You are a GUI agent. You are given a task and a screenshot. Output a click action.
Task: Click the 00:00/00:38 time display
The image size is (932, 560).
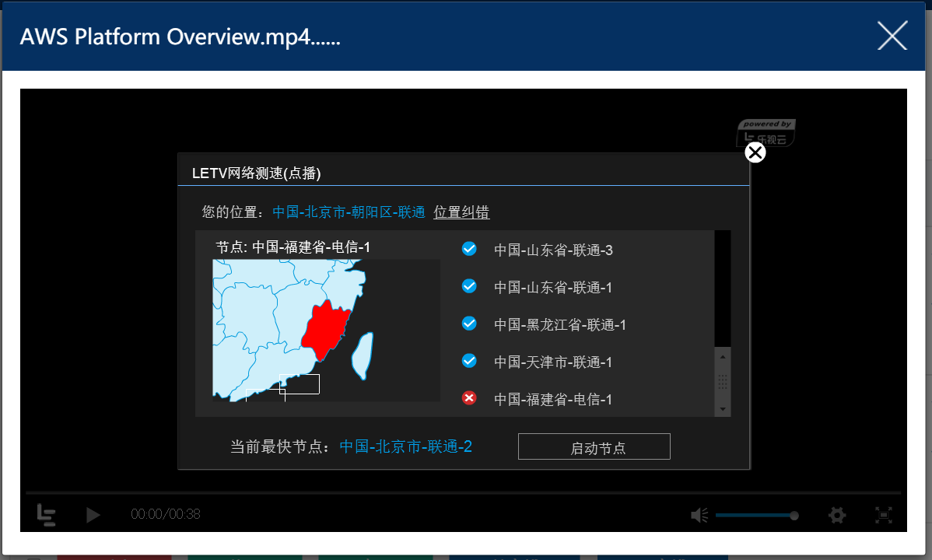coord(166,514)
